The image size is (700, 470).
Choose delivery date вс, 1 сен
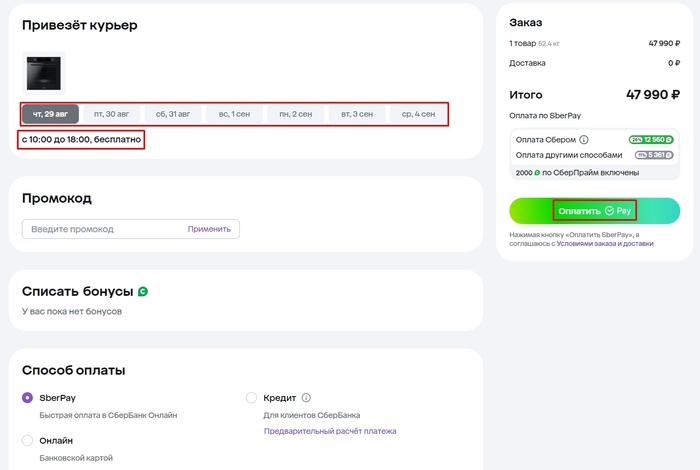click(x=234, y=114)
